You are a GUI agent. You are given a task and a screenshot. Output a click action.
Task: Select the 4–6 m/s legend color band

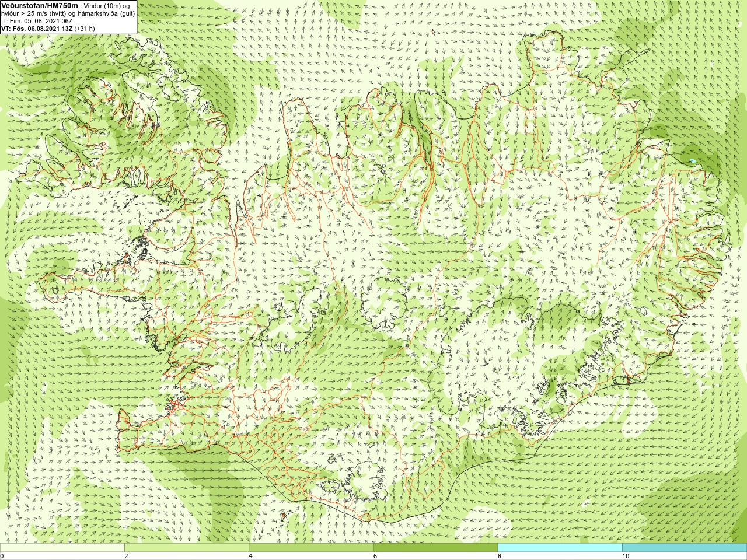(311, 548)
